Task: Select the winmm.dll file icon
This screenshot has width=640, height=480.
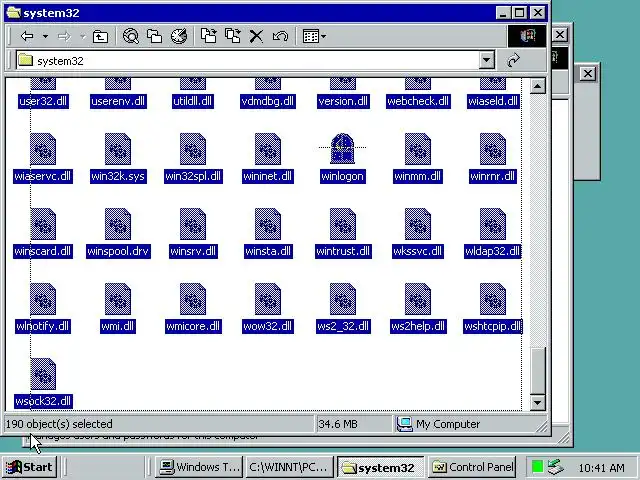Action: pos(418,149)
